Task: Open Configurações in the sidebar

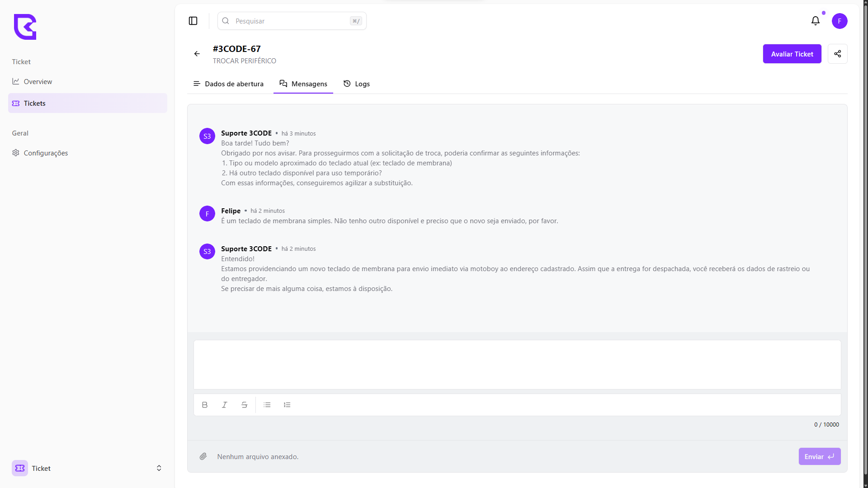Action: click(46, 153)
